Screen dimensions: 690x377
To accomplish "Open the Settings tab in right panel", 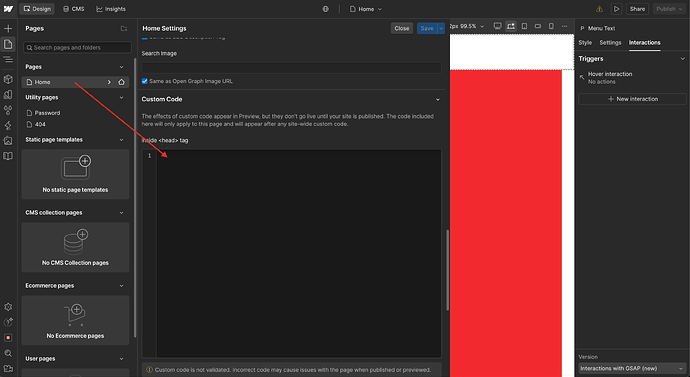I will click(x=610, y=43).
